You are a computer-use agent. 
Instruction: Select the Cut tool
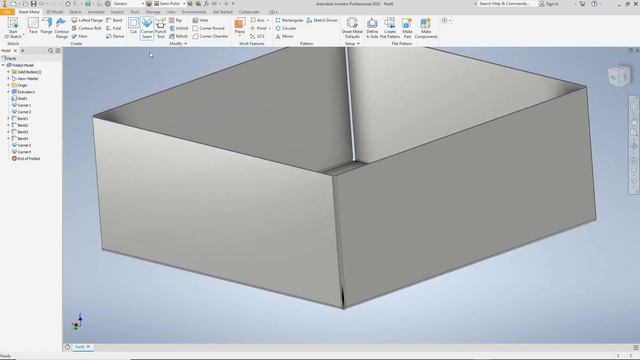click(x=133, y=26)
